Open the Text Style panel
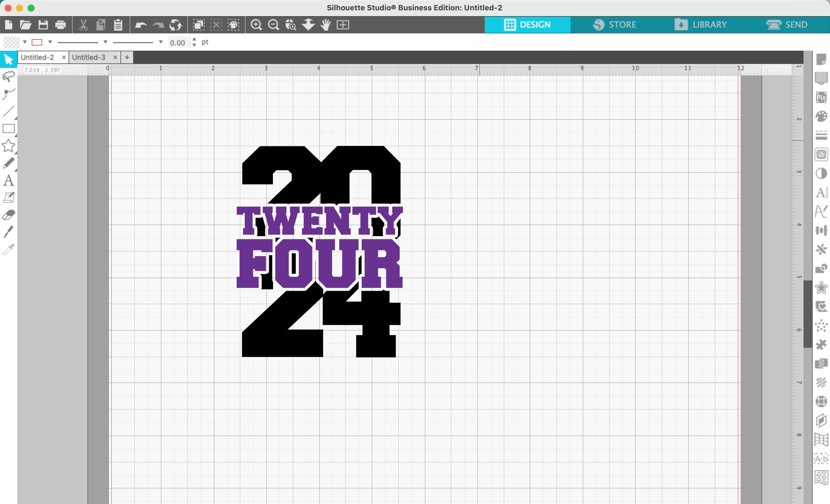Image resolution: width=830 pixels, height=504 pixels. 821,193
